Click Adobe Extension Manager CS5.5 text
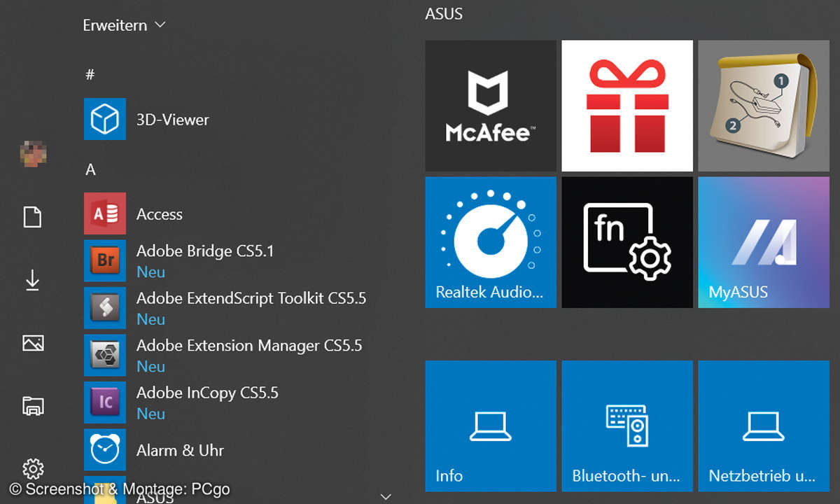 [249, 345]
